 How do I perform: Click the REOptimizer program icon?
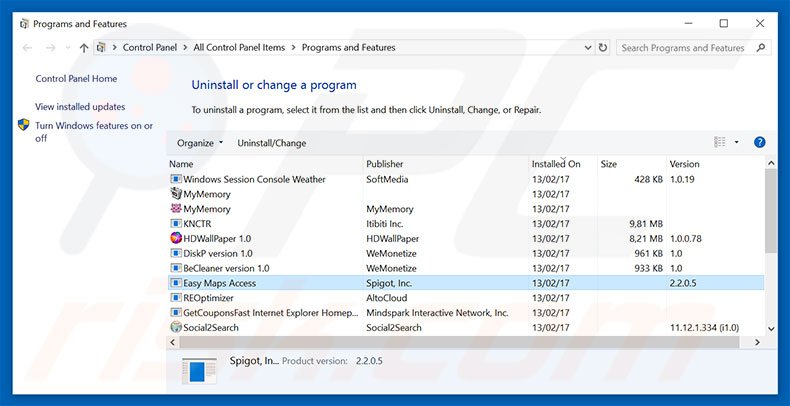coord(176,298)
